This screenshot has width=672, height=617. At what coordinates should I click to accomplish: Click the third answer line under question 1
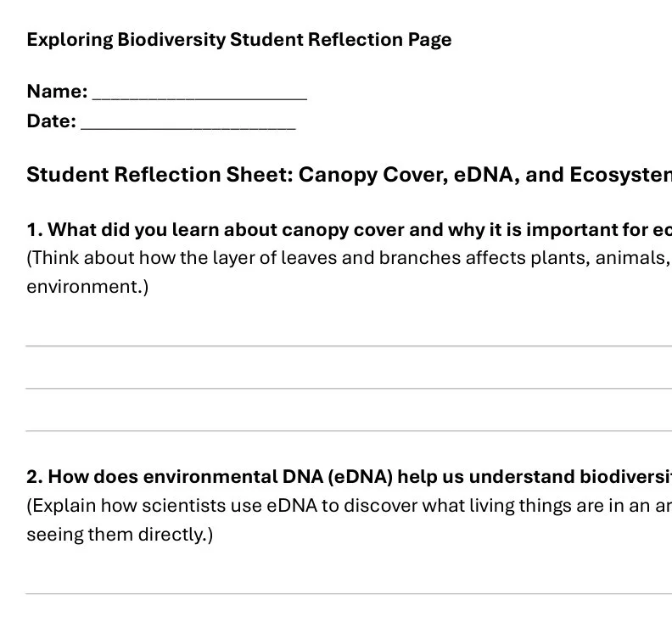(349, 430)
